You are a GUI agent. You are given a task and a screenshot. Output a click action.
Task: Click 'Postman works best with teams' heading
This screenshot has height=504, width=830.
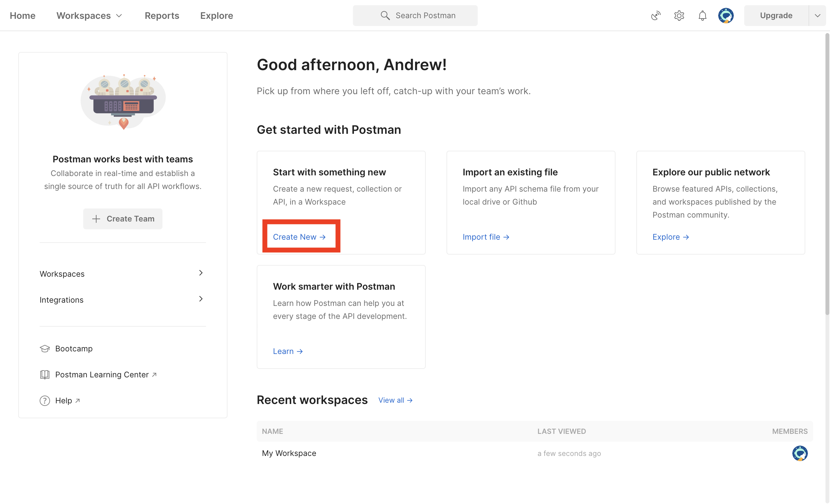coord(123,159)
